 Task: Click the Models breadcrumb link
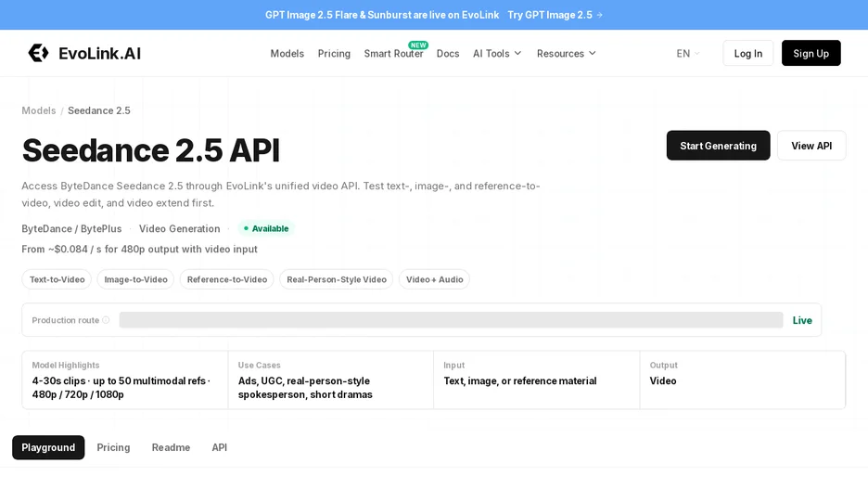click(x=39, y=110)
